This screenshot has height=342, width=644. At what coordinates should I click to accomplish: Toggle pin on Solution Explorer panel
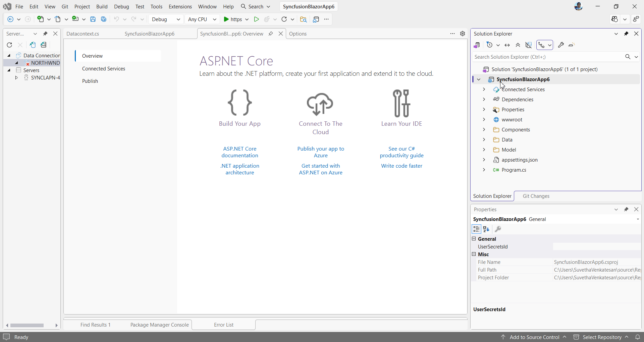[x=626, y=34]
